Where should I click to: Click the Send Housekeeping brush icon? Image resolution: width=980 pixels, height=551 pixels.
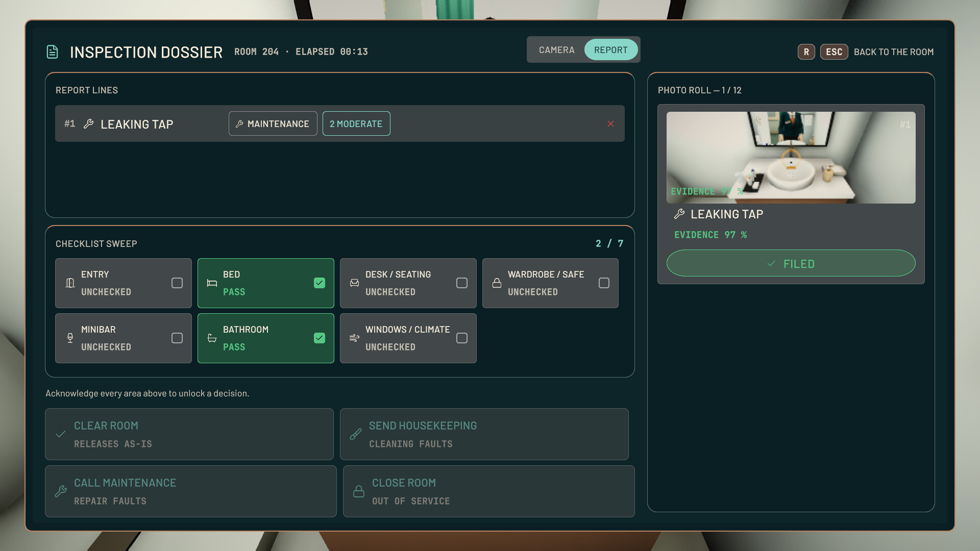pyautogui.click(x=356, y=434)
